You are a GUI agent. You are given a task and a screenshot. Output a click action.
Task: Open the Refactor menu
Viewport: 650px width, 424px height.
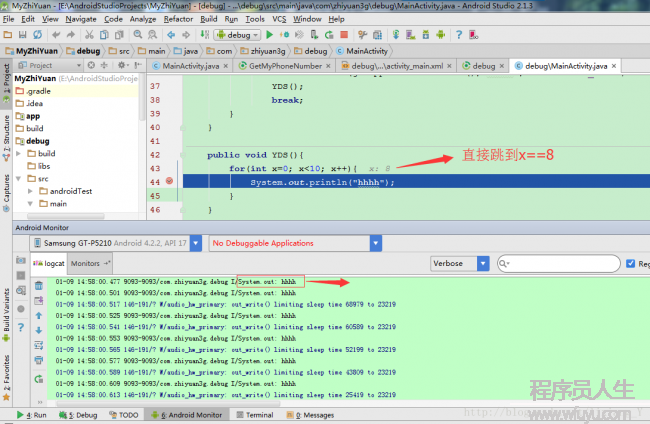click(178, 19)
